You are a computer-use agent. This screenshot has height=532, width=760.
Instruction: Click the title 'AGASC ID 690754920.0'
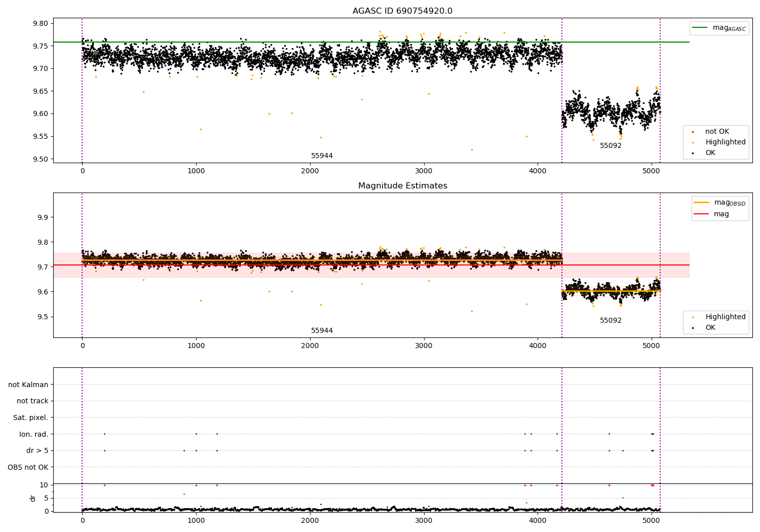402,11
